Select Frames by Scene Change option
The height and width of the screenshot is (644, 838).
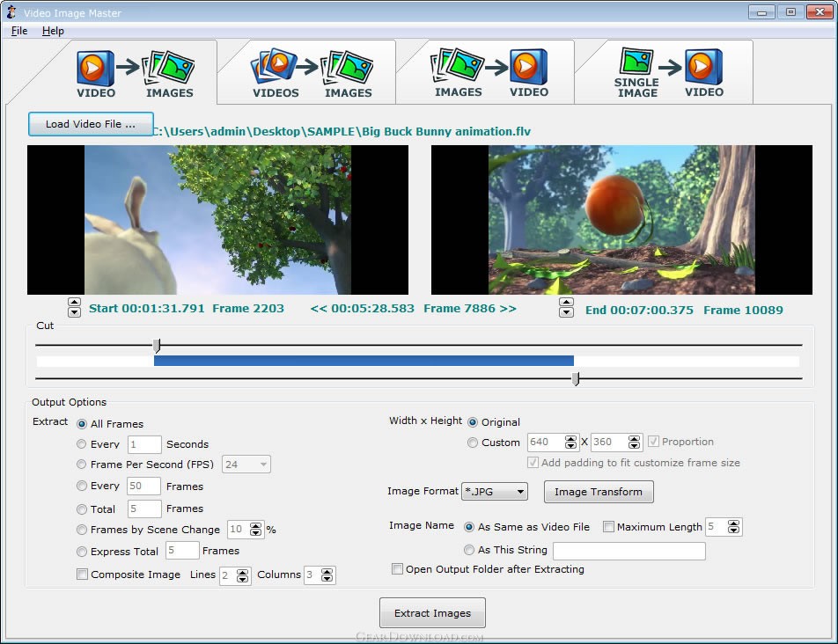click(81, 530)
